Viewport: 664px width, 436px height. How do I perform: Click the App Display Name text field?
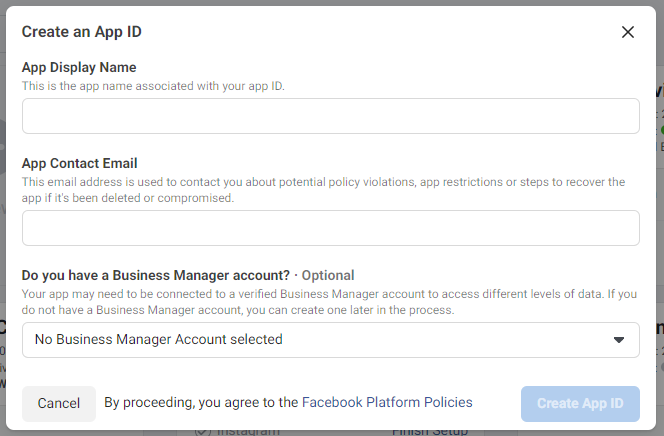pyautogui.click(x=330, y=116)
